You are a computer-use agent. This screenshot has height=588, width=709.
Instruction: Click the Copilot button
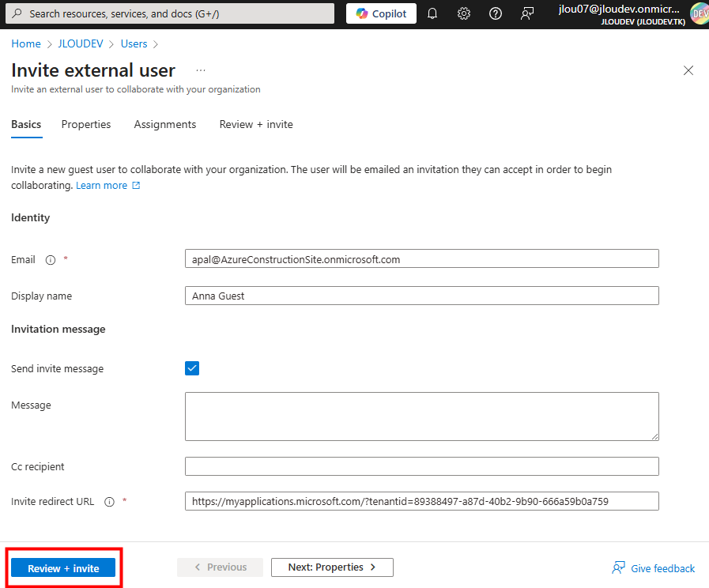click(x=381, y=13)
